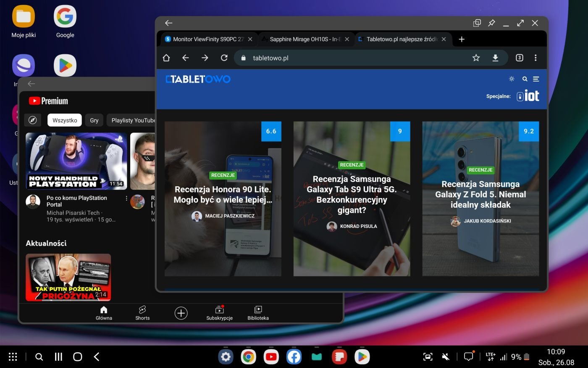Open YouTube Subskrypcje tab
This screenshot has height=368, width=588.
click(x=219, y=313)
